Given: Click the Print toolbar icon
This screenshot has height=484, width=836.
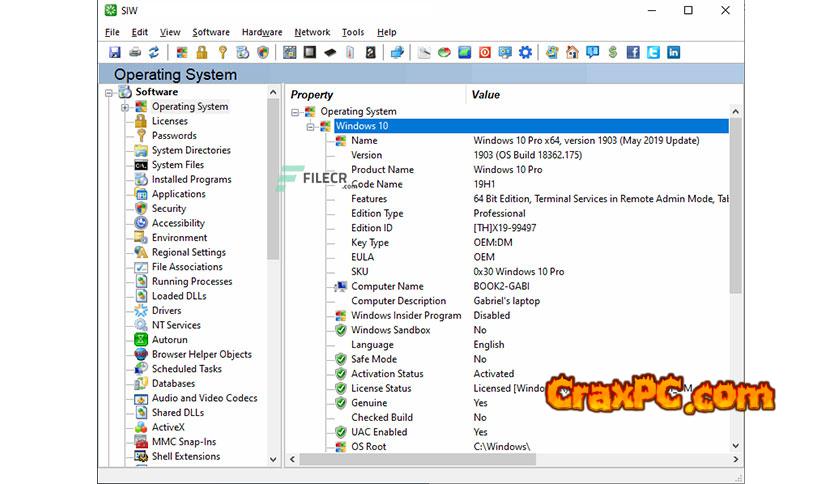Looking at the screenshot, I should 134,52.
